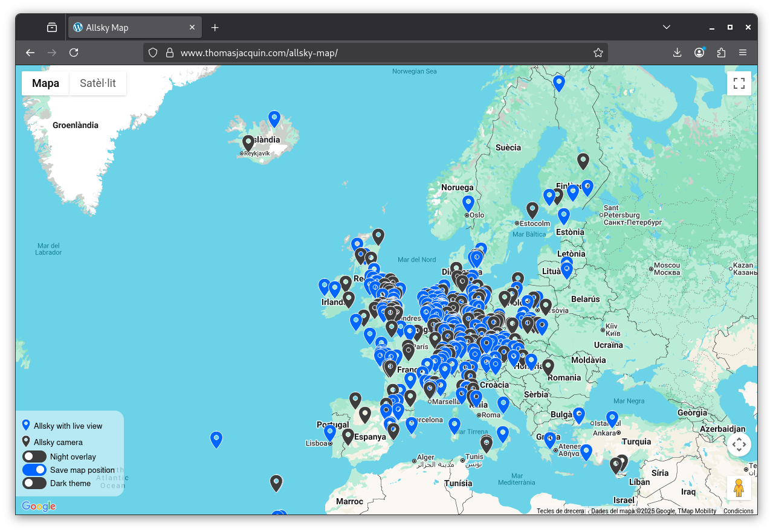The image size is (773, 532).
Task: Turn off Save map position toggle
Action: [34, 470]
